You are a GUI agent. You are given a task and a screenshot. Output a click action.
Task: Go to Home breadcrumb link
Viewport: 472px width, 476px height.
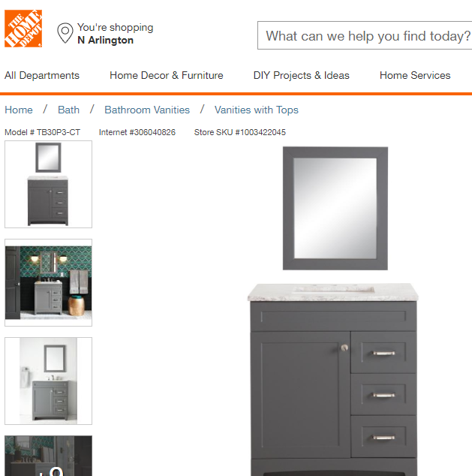coord(19,110)
